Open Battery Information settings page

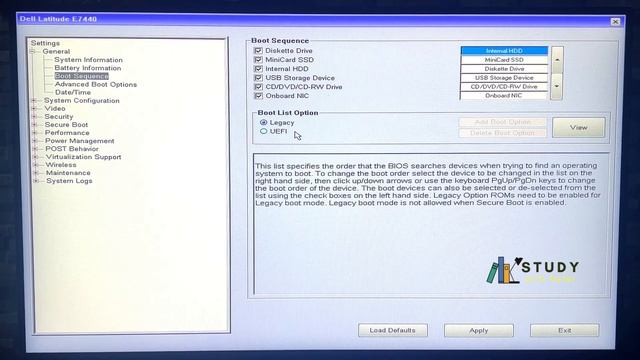coord(88,68)
